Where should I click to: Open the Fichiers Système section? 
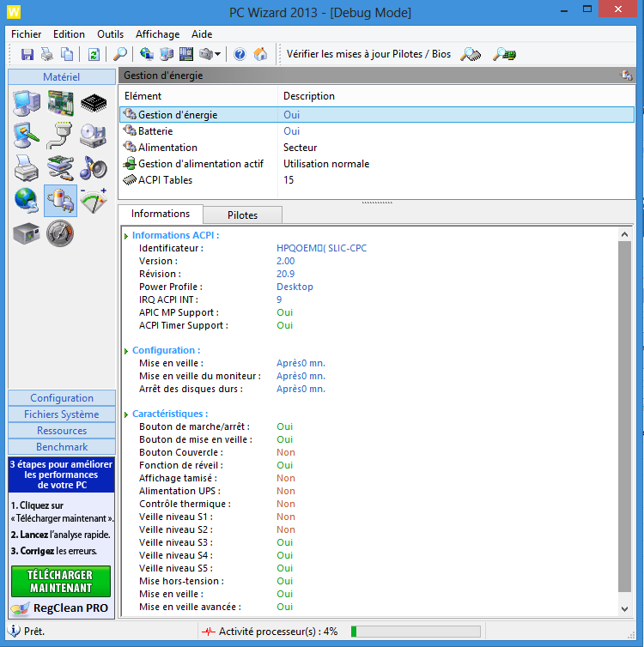click(x=62, y=414)
